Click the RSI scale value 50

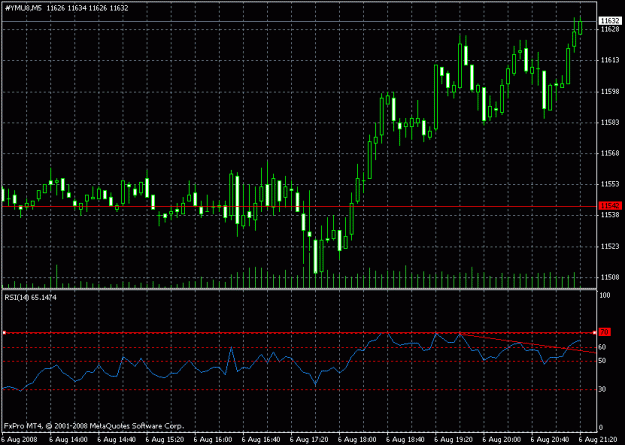(603, 361)
